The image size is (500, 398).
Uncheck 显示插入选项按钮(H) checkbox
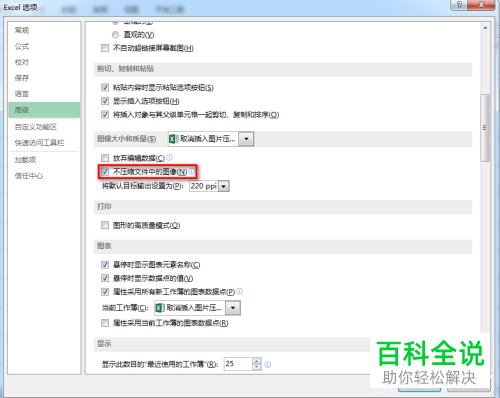click(105, 101)
